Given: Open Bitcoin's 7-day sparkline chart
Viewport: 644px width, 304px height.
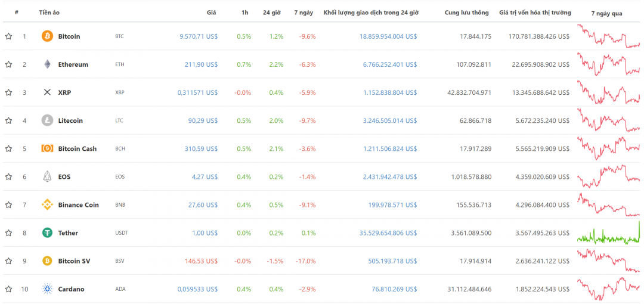Looking at the screenshot, I should click(608, 36).
